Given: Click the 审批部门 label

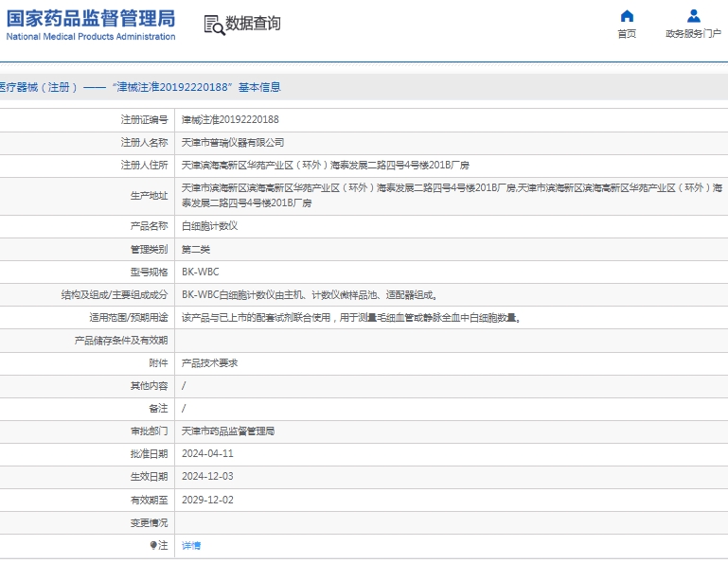Looking at the screenshot, I should pyautogui.click(x=149, y=431).
